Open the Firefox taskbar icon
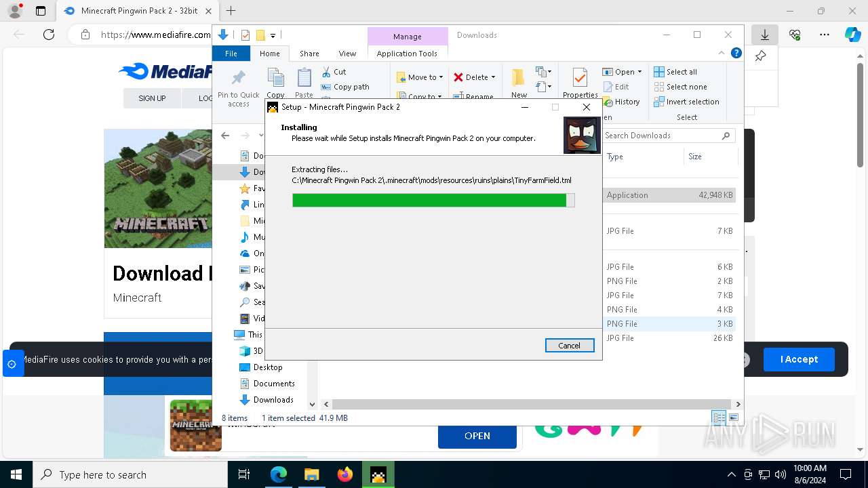Screen dimensions: 868x488 coord(345,474)
